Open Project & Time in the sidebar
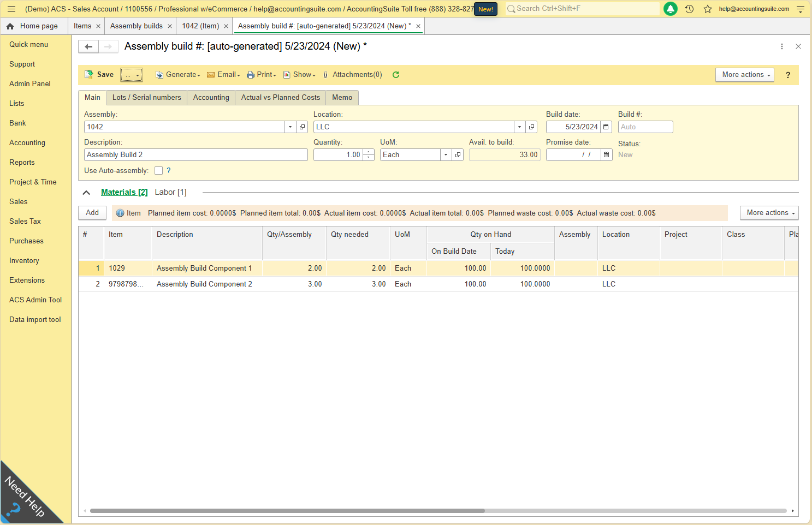 click(x=33, y=182)
